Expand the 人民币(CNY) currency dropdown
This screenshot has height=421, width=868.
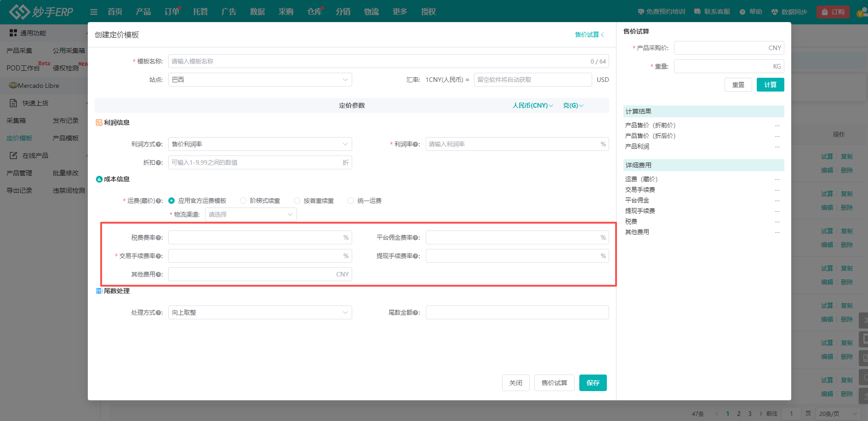[x=532, y=105]
